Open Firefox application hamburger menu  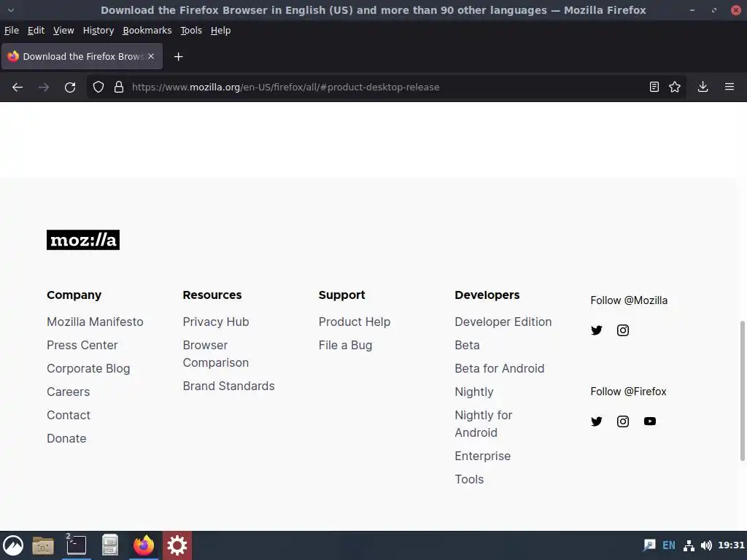(729, 87)
